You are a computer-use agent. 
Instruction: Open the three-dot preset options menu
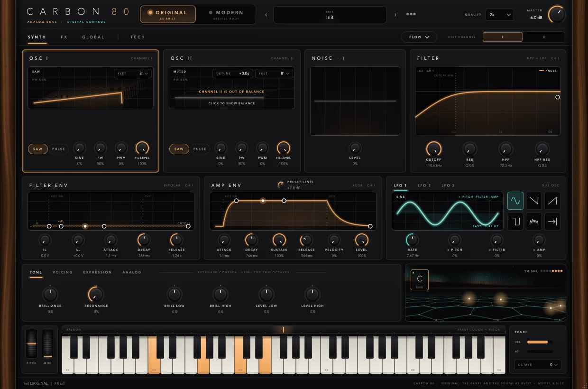coord(411,14)
